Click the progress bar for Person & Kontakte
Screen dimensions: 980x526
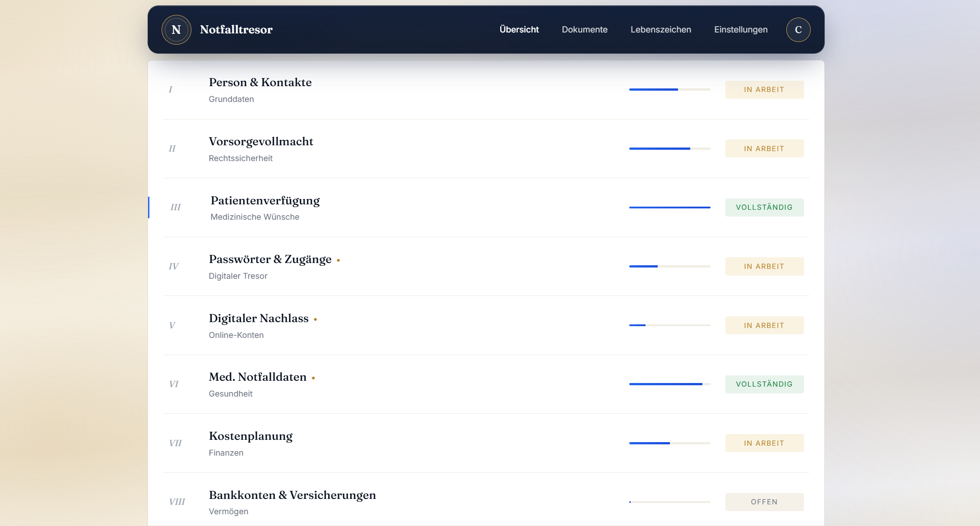(669, 90)
